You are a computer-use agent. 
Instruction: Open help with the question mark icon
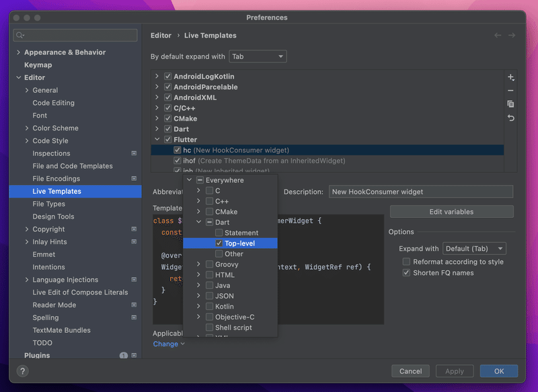23,370
